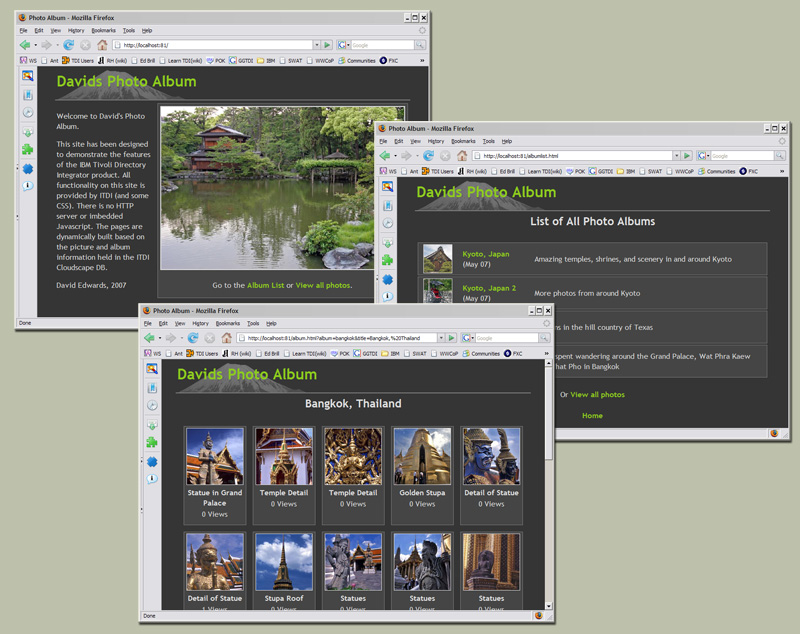Open the Golden Stupa thumbnail
The width and height of the screenshot is (800, 634).
pyautogui.click(x=422, y=456)
